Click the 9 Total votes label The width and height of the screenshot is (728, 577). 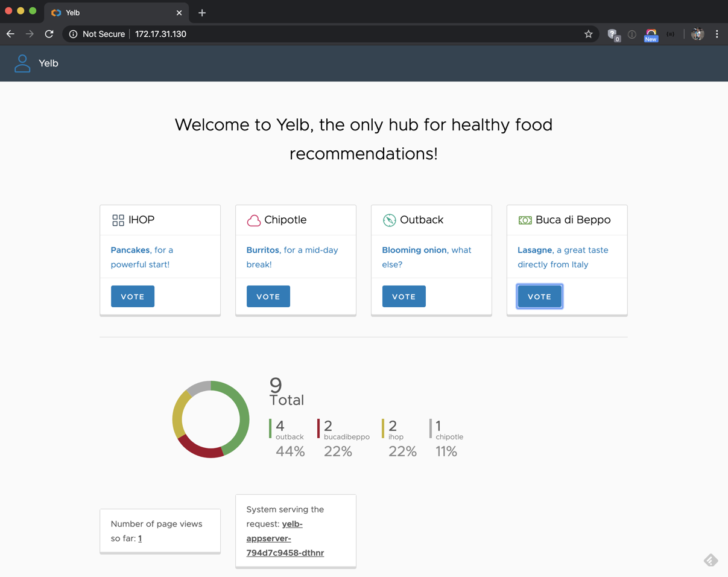pyautogui.click(x=286, y=392)
